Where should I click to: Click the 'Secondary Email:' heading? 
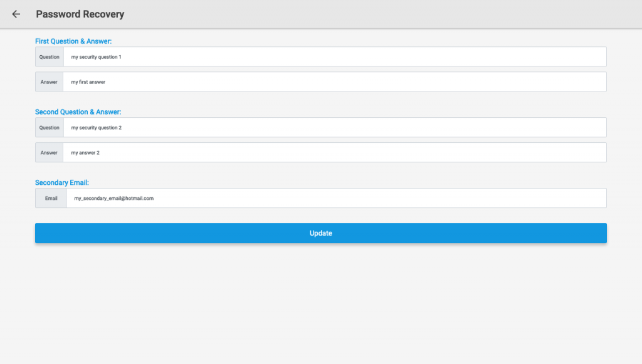pyautogui.click(x=62, y=183)
